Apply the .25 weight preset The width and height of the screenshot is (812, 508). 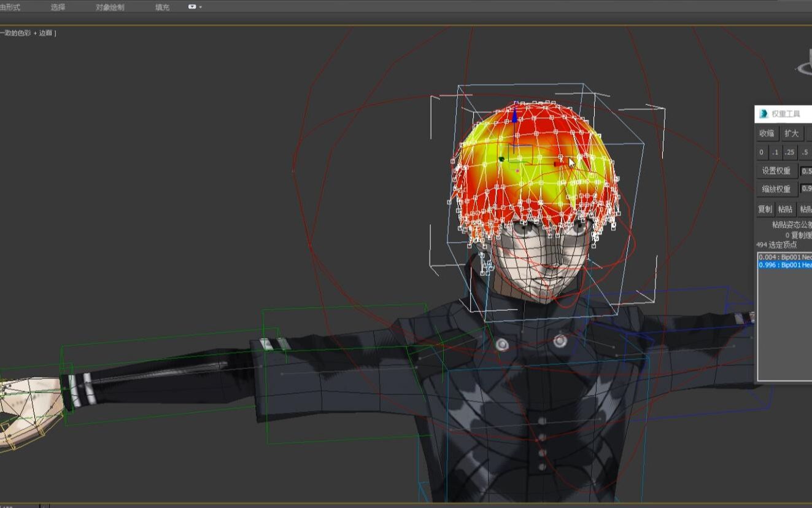[x=789, y=152]
